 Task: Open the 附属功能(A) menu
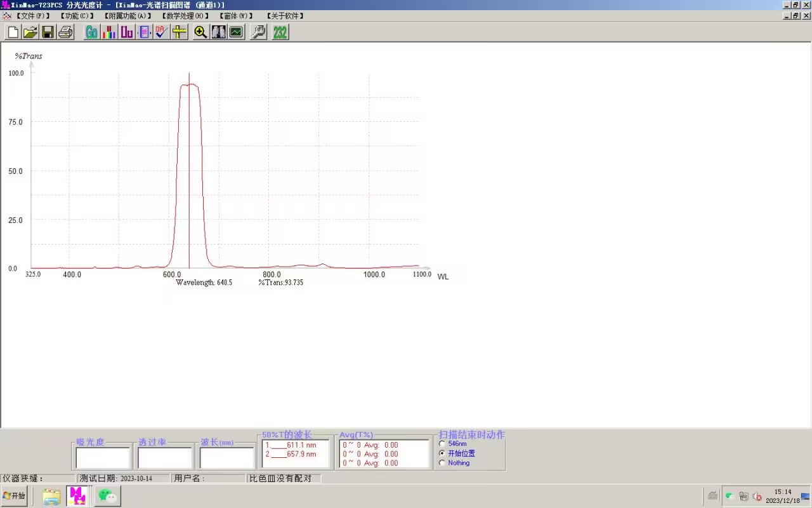128,16
